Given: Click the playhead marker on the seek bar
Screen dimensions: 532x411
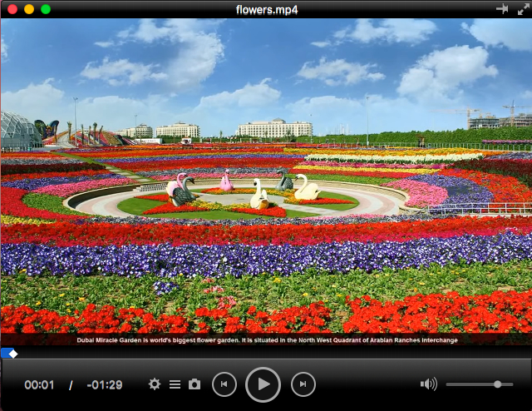Looking at the screenshot, I should (x=12, y=354).
